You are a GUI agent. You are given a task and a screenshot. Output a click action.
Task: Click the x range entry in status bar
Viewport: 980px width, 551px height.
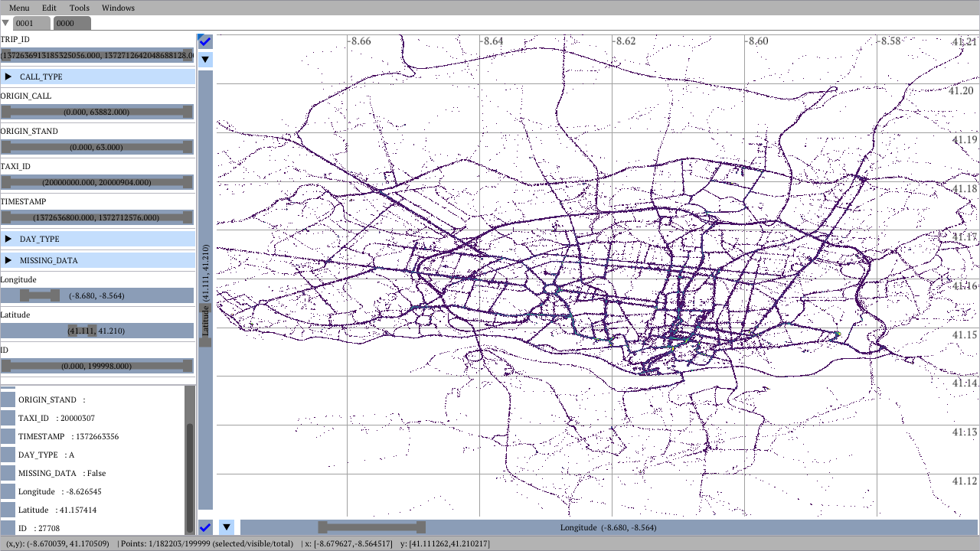click(348, 544)
